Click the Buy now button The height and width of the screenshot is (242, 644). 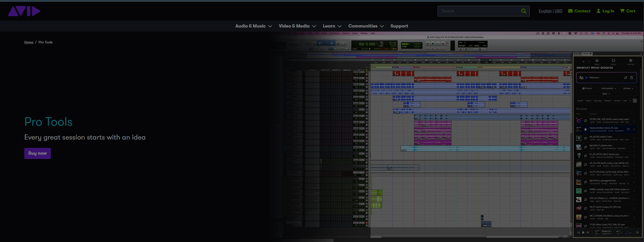pyautogui.click(x=37, y=153)
